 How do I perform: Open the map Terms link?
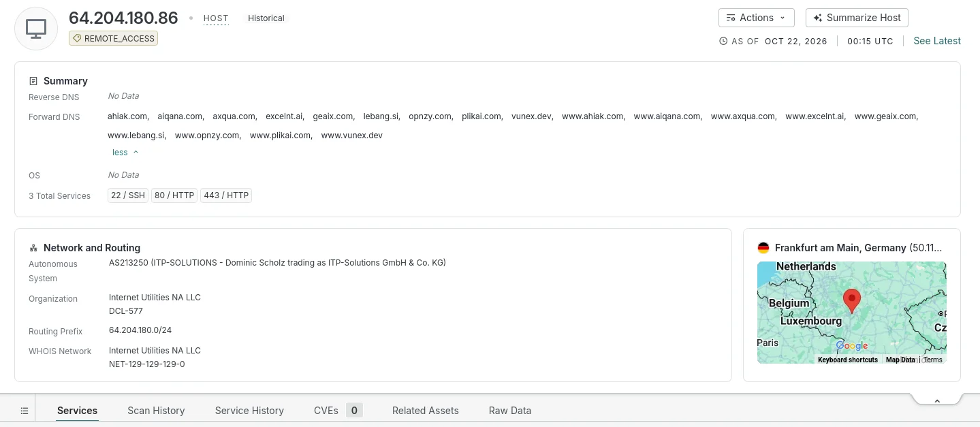pos(933,360)
